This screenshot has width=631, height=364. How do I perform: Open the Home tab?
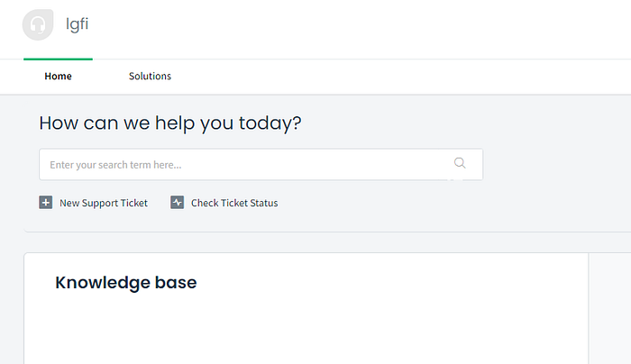pos(58,77)
